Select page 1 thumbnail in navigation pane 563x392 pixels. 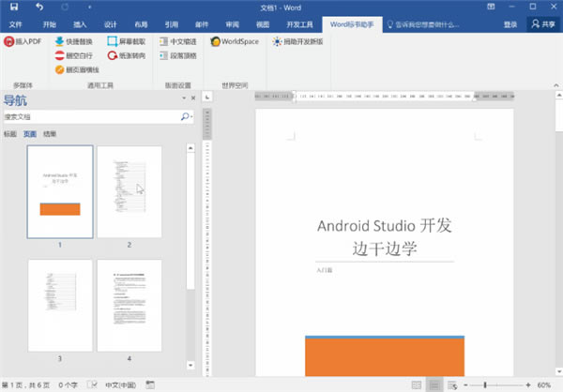coord(60,191)
